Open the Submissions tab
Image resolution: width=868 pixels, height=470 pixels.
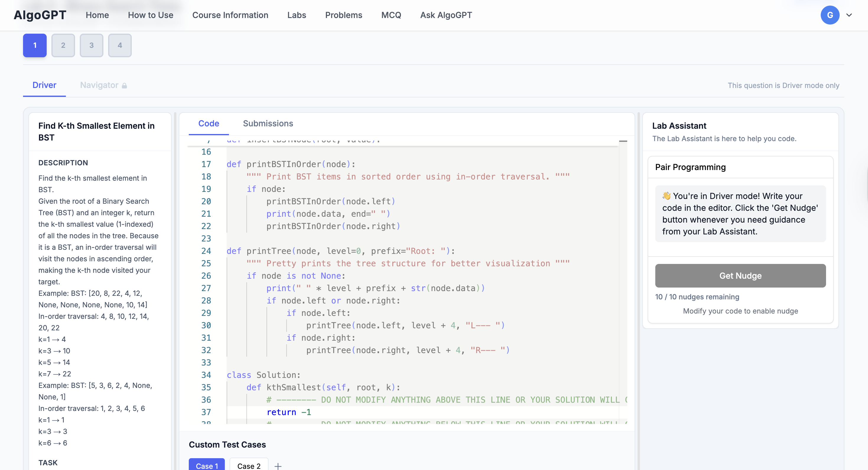click(268, 124)
